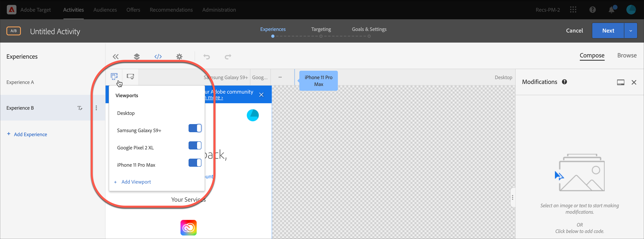Select the iPhone 11 Pro Max viewport tab
The width and height of the screenshot is (644, 239).
pyautogui.click(x=318, y=80)
